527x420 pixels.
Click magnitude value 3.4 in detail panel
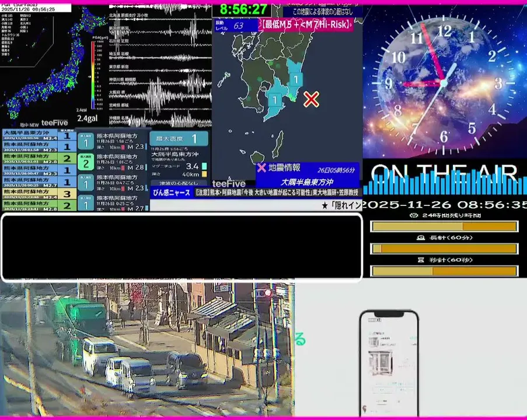[x=192, y=166]
